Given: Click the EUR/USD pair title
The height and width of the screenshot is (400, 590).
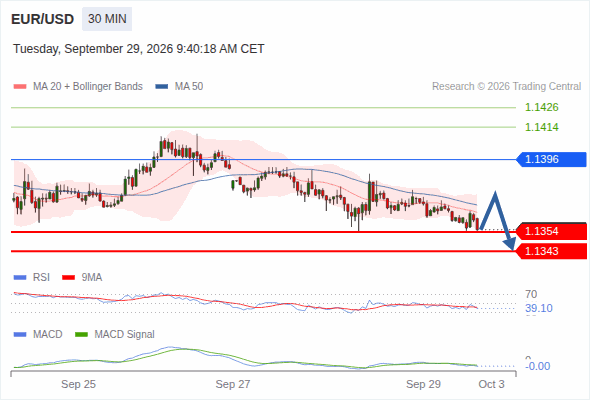Looking at the screenshot, I should [43, 19].
